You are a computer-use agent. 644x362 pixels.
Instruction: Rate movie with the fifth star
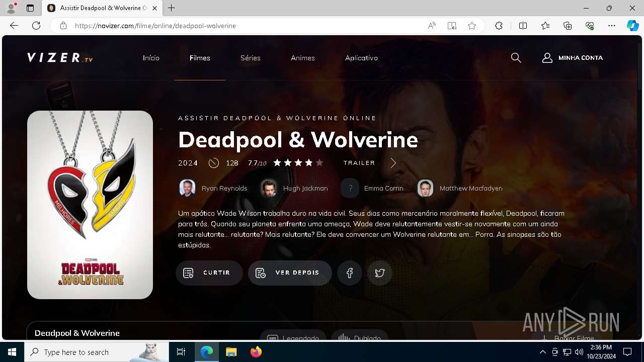[319, 163]
